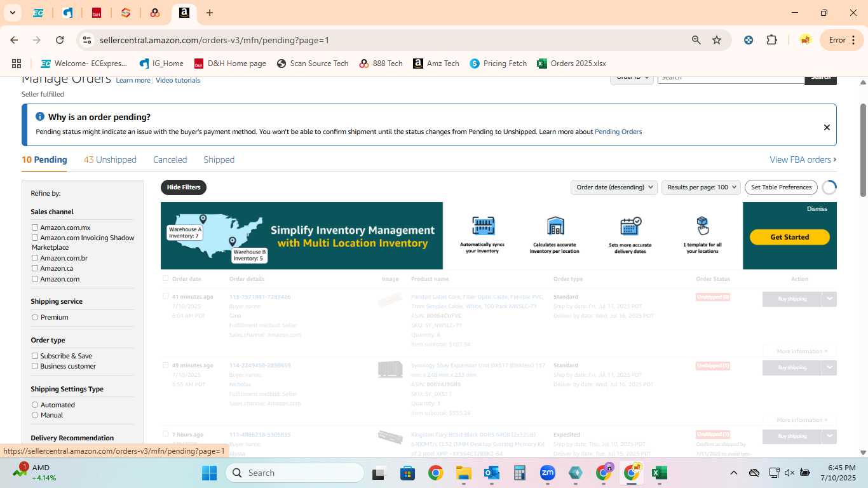Click the browser address bar URL

pyautogui.click(x=214, y=40)
